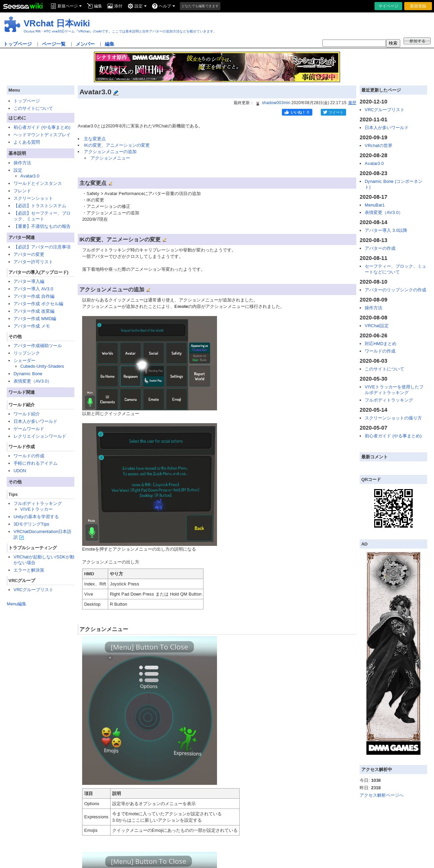Open VIVEトラッカー sub-item in Tips

(x=37, y=509)
